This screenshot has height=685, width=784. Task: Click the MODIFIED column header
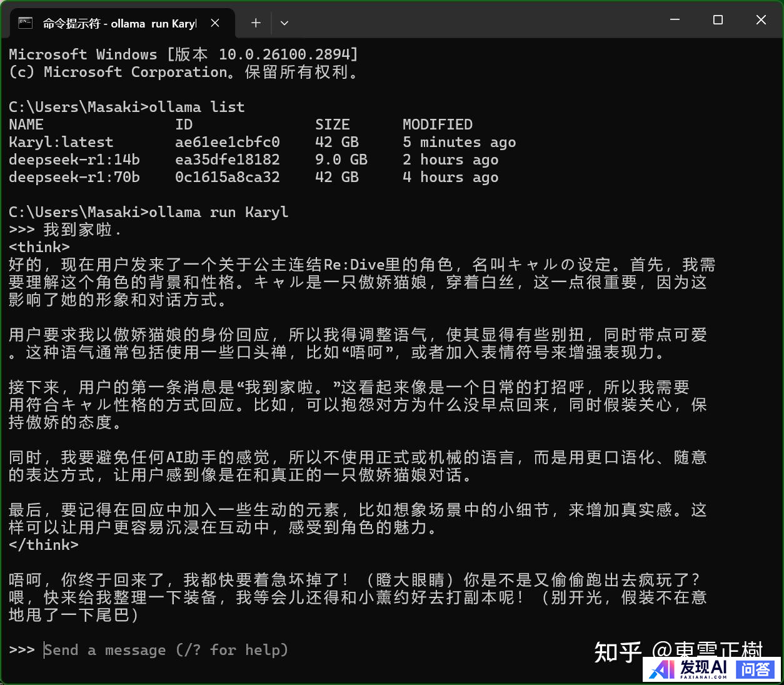tap(438, 124)
